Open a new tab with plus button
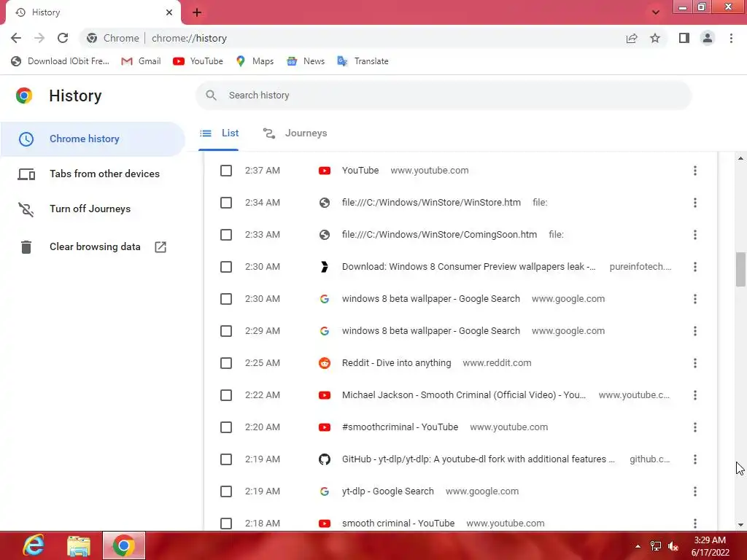747x560 pixels. pos(197,12)
